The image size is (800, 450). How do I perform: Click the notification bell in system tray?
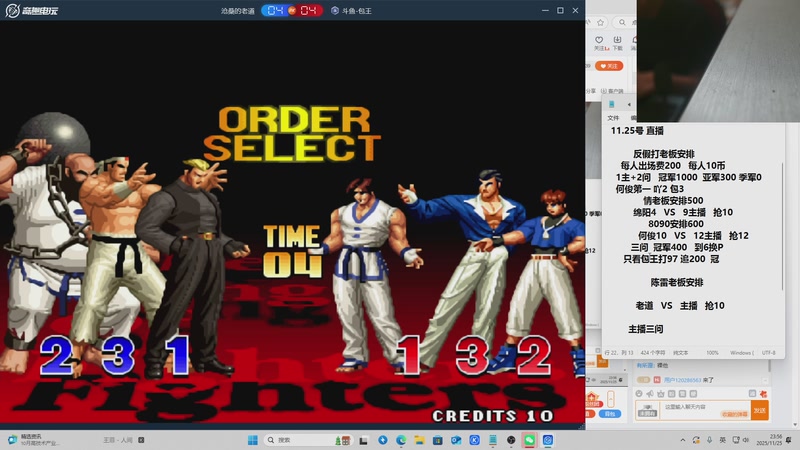click(x=789, y=440)
